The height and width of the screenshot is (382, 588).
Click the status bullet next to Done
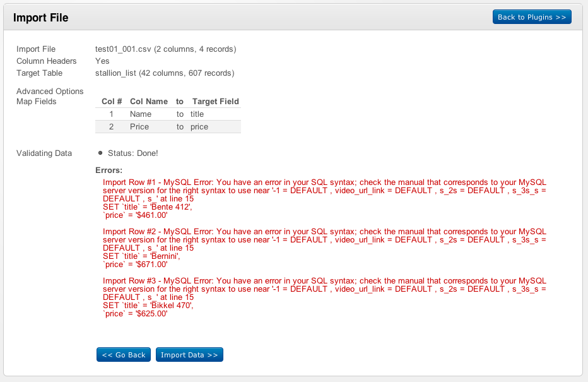pos(101,153)
